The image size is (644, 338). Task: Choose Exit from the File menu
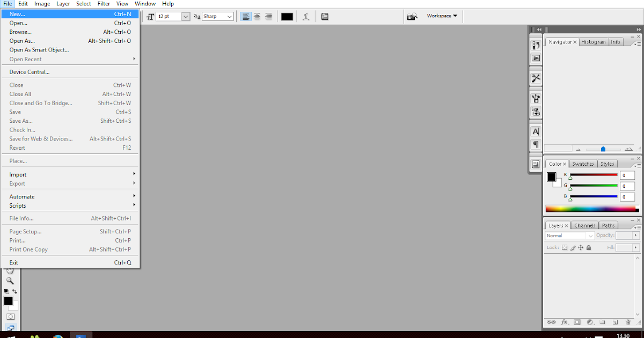(x=70, y=262)
